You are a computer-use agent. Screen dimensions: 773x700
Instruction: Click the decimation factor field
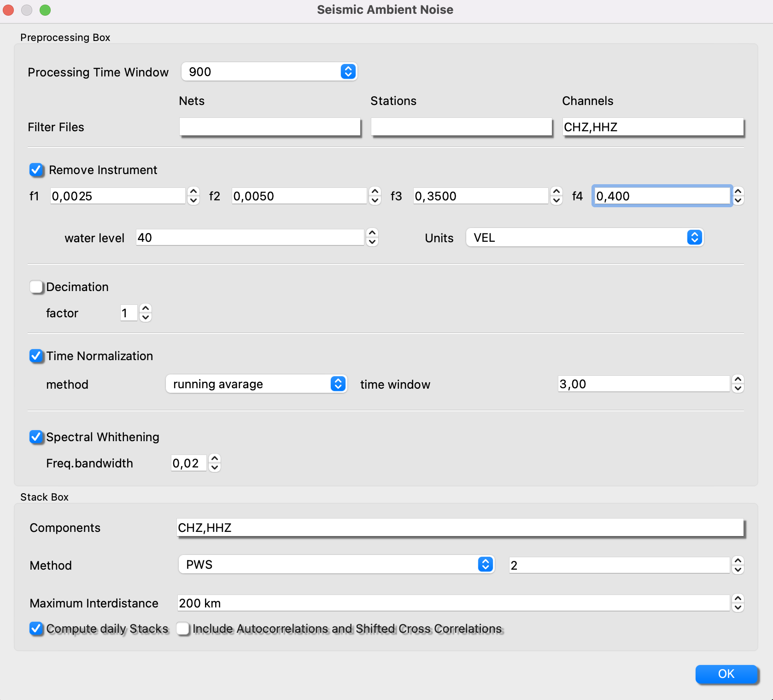pyautogui.click(x=129, y=313)
